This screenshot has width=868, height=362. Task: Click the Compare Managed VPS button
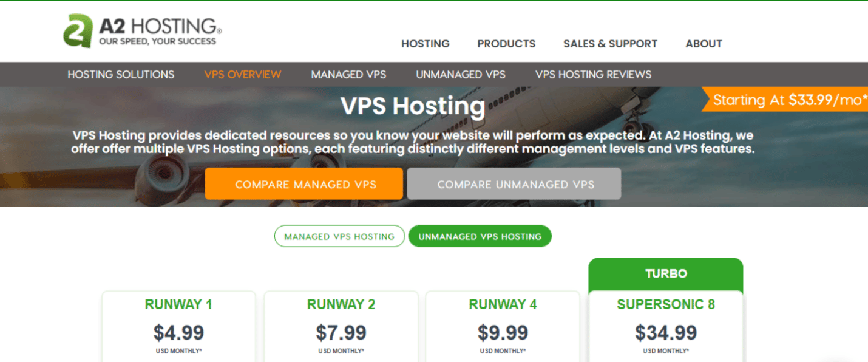point(304,184)
